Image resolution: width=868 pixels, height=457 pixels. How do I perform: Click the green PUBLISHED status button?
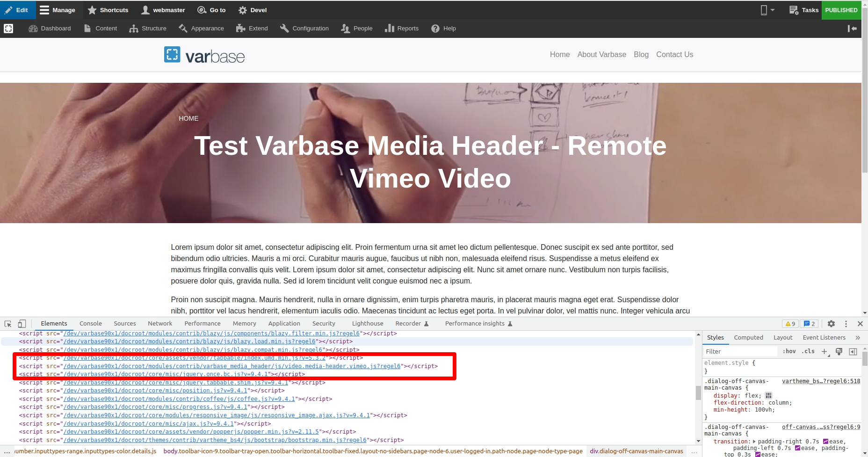pos(841,10)
